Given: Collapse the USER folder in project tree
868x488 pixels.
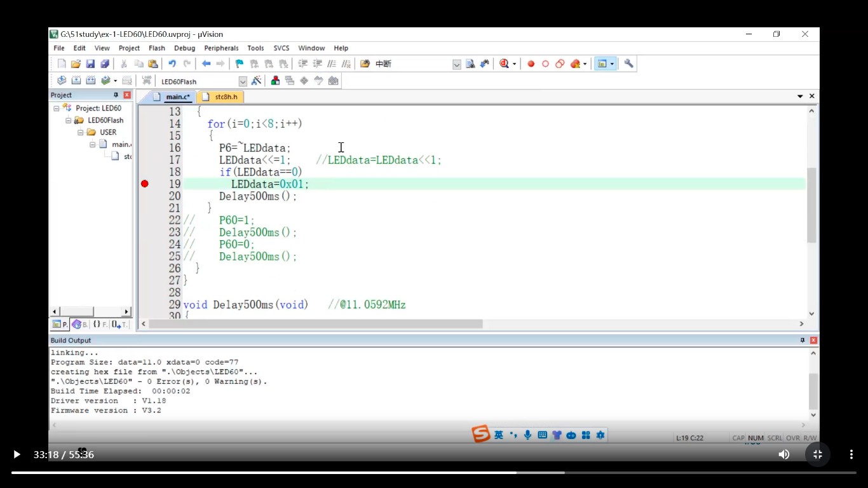Looking at the screenshot, I should point(81,132).
